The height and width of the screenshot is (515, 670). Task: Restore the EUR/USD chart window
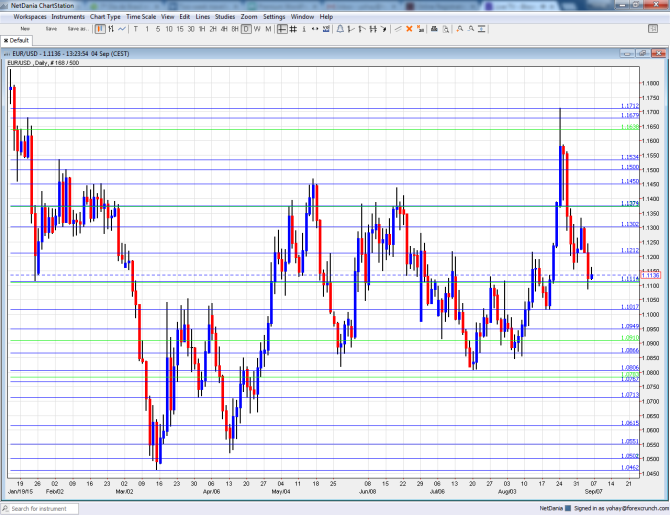643,53
